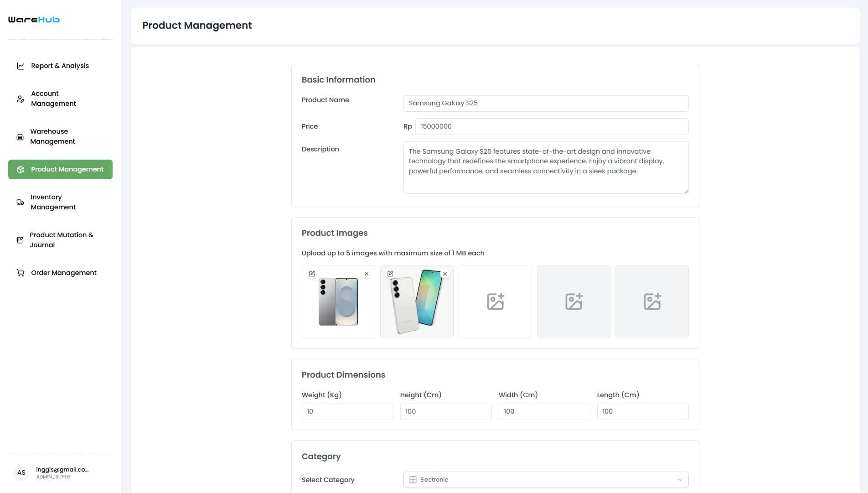Select the Order Management cart icon
Viewport: 868px width, 493px height.
click(20, 272)
